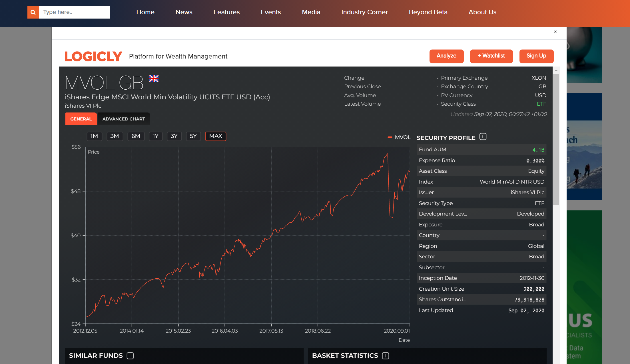
Task: Click the Primary Exchange value XLON
Action: click(539, 78)
